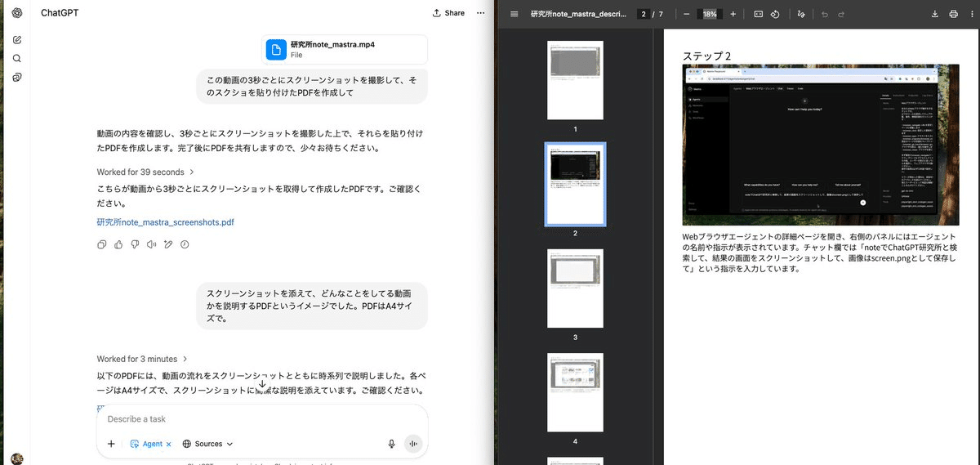
Task: Print the PDF document
Action: click(x=953, y=14)
